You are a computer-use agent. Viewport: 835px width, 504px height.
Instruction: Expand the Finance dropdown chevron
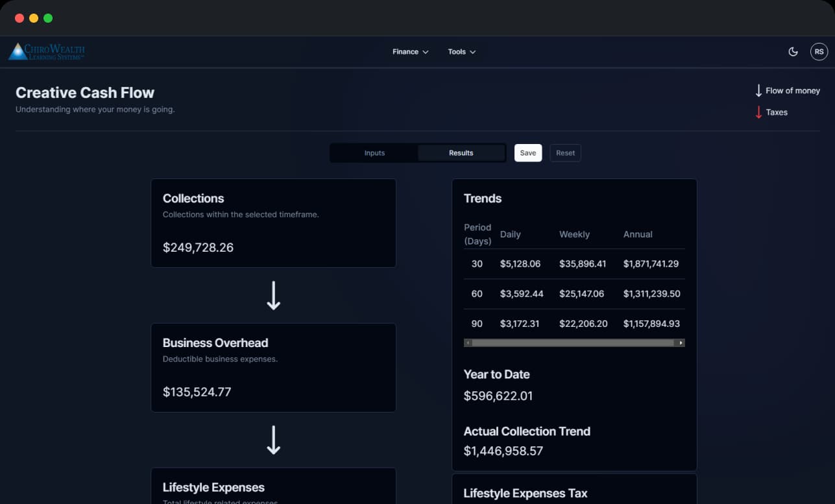pyautogui.click(x=426, y=51)
